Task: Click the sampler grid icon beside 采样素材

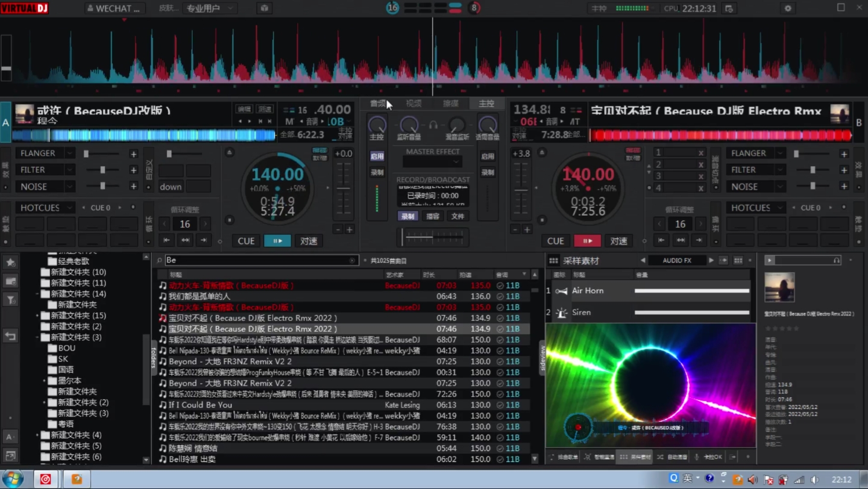Action: [553, 261]
